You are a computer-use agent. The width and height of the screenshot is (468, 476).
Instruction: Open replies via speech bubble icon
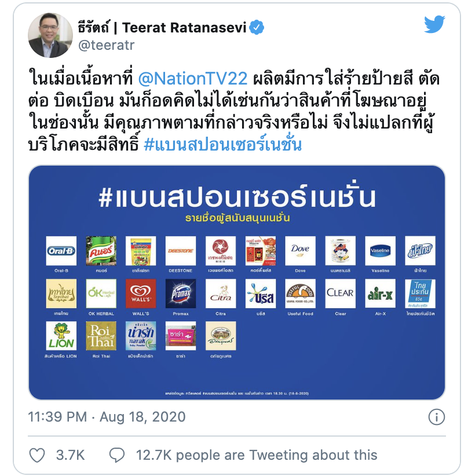click(x=117, y=455)
